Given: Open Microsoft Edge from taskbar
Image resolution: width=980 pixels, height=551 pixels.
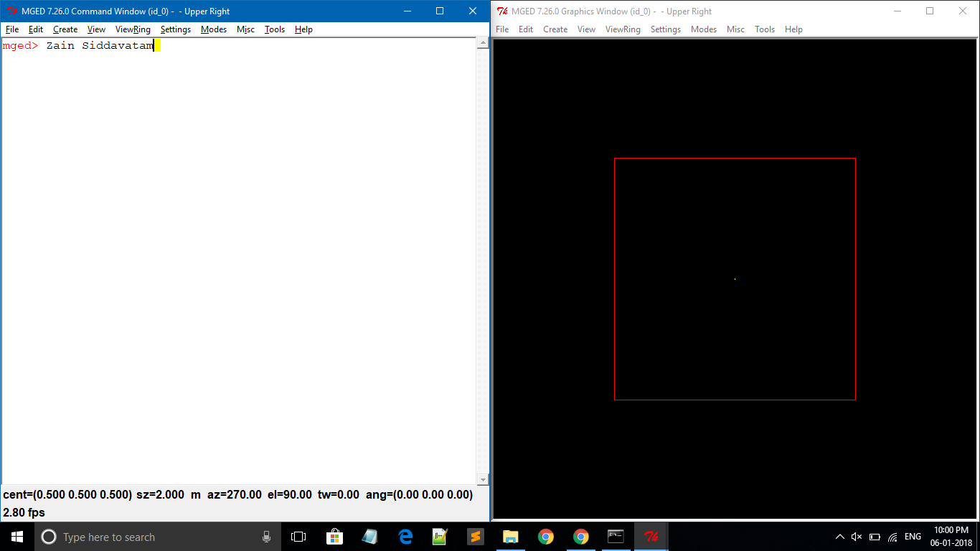Looking at the screenshot, I should pos(405,537).
